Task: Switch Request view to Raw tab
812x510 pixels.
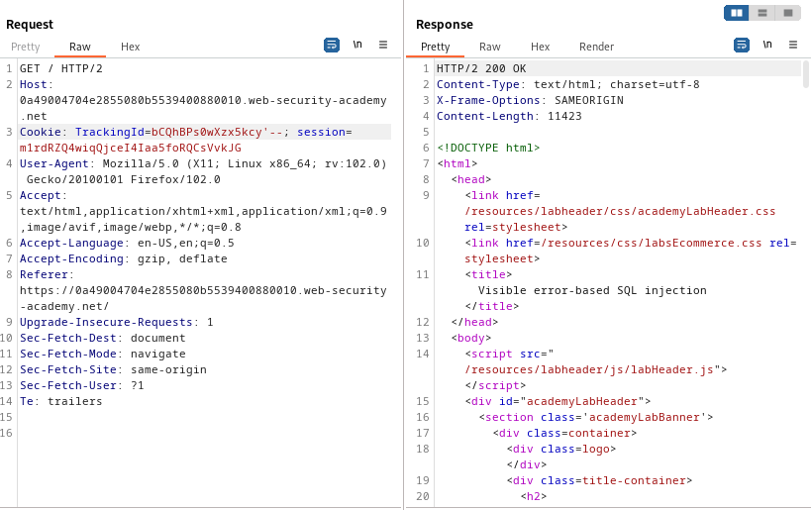Action: [80, 47]
